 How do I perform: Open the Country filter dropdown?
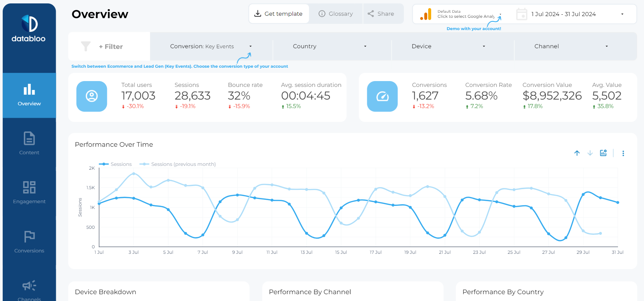(330, 46)
